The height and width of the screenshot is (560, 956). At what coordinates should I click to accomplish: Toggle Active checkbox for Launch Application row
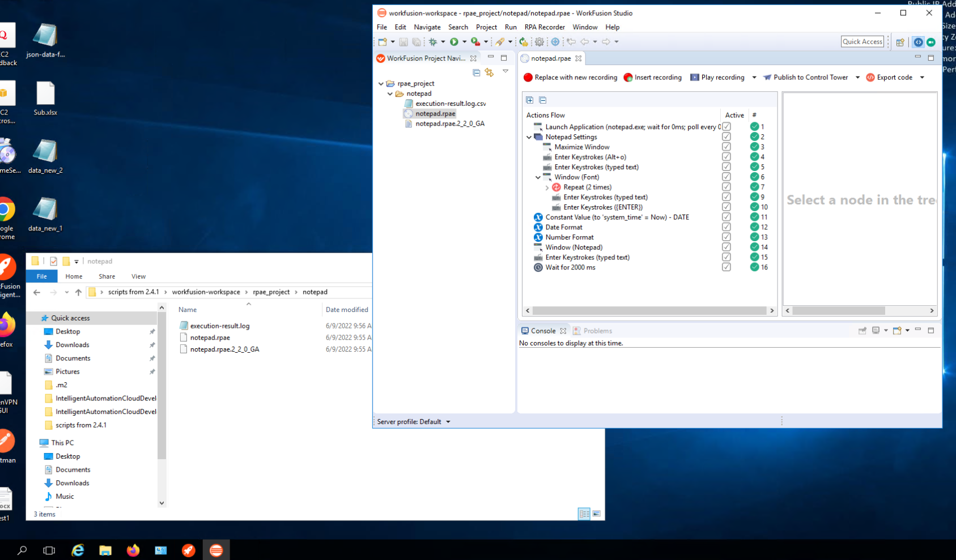coord(726,127)
